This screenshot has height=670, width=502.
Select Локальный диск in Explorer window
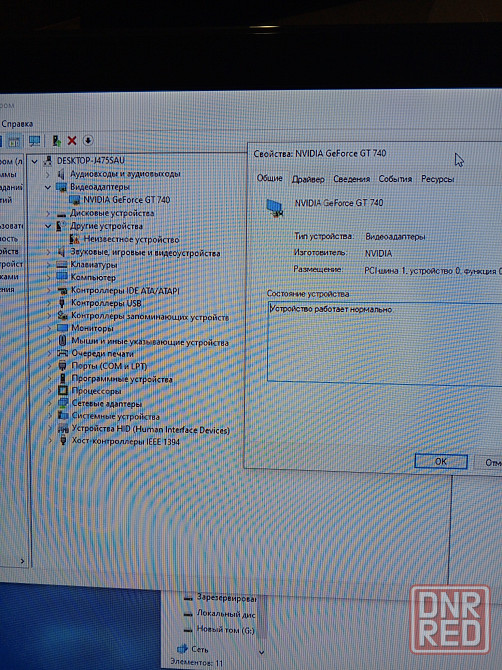click(x=226, y=614)
